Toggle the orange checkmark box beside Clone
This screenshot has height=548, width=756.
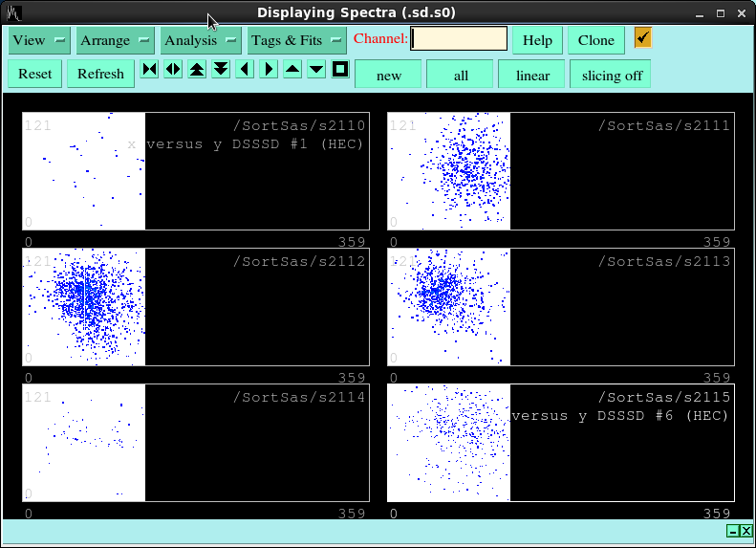click(x=643, y=37)
